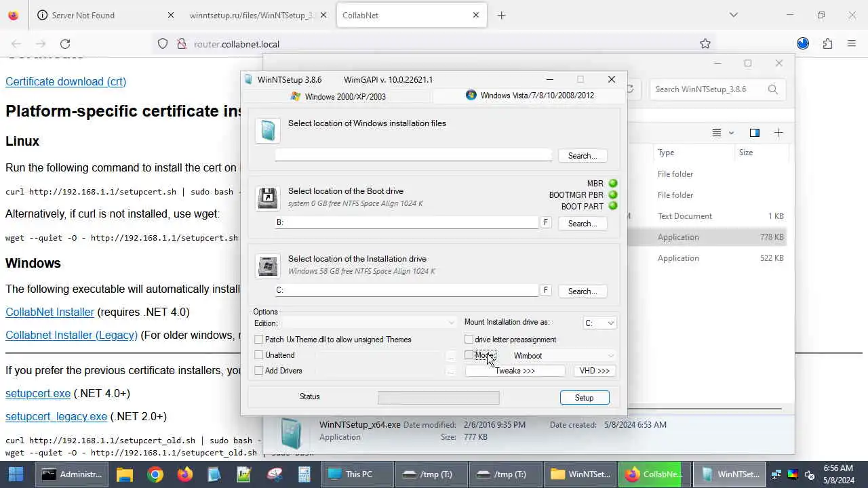Click the MBR green status indicator
This screenshot has height=488, width=868.
click(x=613, y=184)
